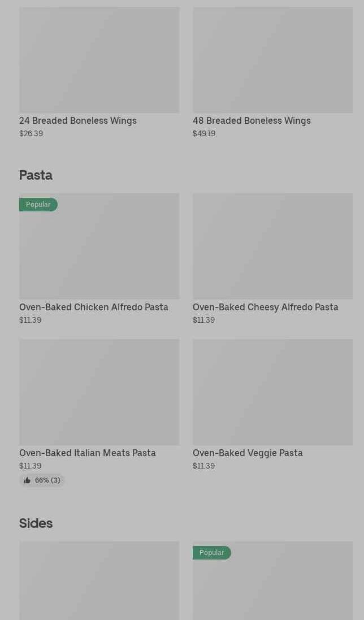Viewport: 364px width, 620px height.
Task: Click the Popular badge on Chicken Alfredo Pasta
Action: coord(38,205)
